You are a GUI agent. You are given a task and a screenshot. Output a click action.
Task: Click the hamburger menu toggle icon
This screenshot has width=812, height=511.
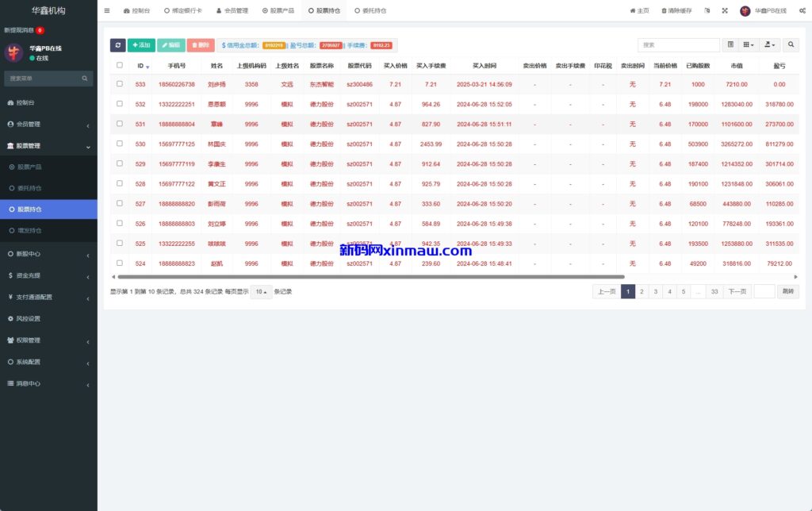[107, 11]
